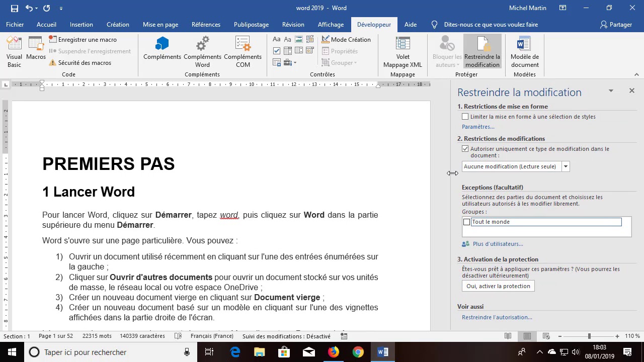This screenshot has height=362, width=644.
Task: Click in Dites-nous ce que vous voulez faire box
Action: tap(491, 25)
